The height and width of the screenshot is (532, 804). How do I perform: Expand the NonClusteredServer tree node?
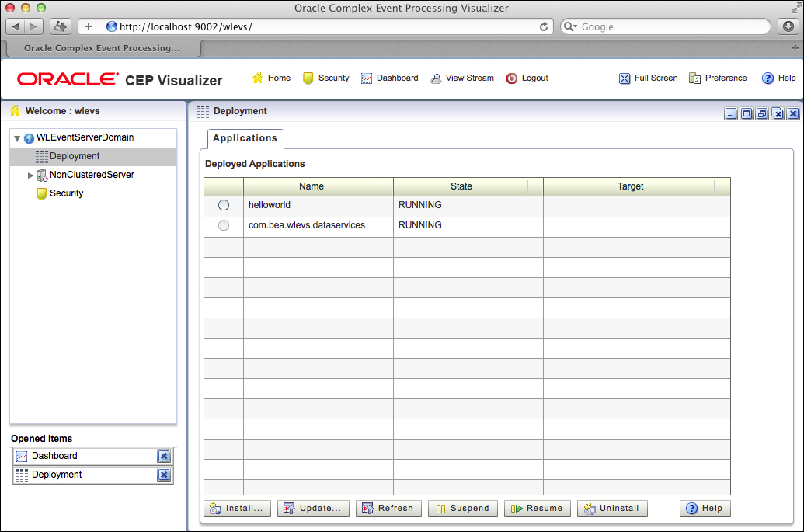point(30,176)
